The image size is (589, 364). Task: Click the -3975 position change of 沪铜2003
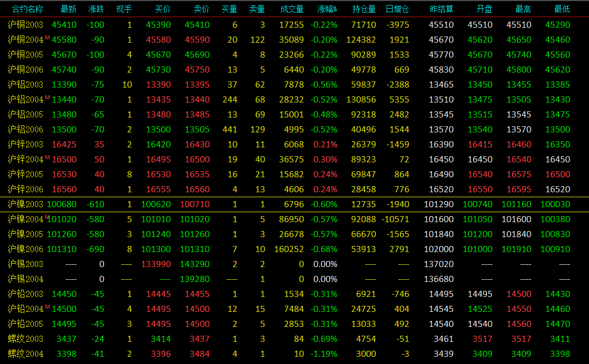pos(398,25)
